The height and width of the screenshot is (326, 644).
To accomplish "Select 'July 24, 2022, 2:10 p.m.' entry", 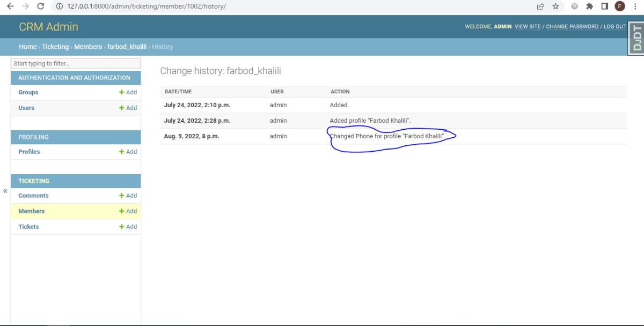I will 197,105.
